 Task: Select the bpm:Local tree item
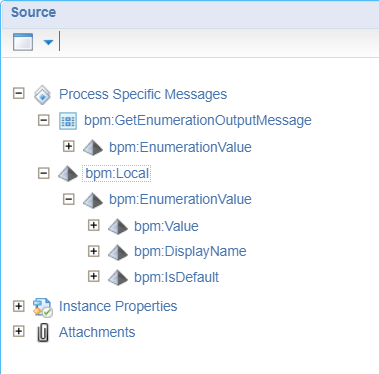pos(117,173)
